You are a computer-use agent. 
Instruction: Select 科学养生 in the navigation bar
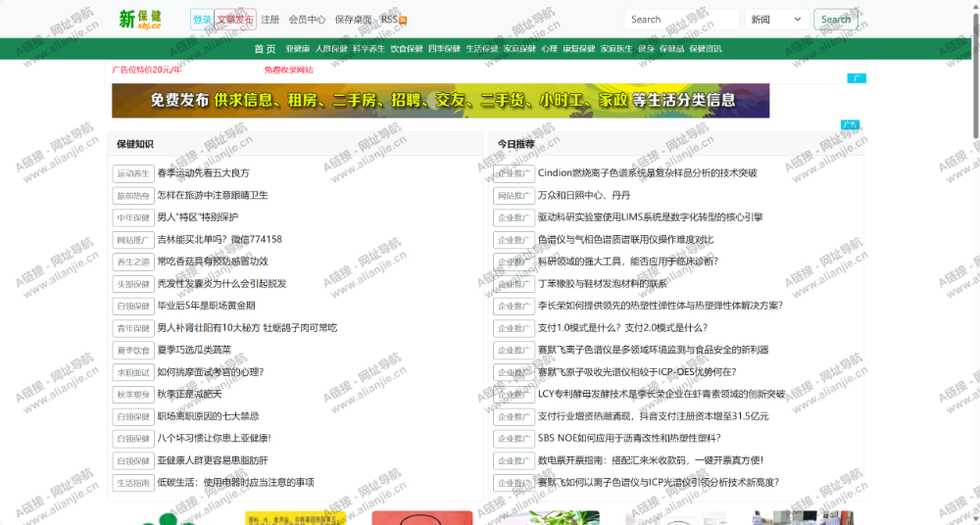pyautogui.click(x=368, y=49)
